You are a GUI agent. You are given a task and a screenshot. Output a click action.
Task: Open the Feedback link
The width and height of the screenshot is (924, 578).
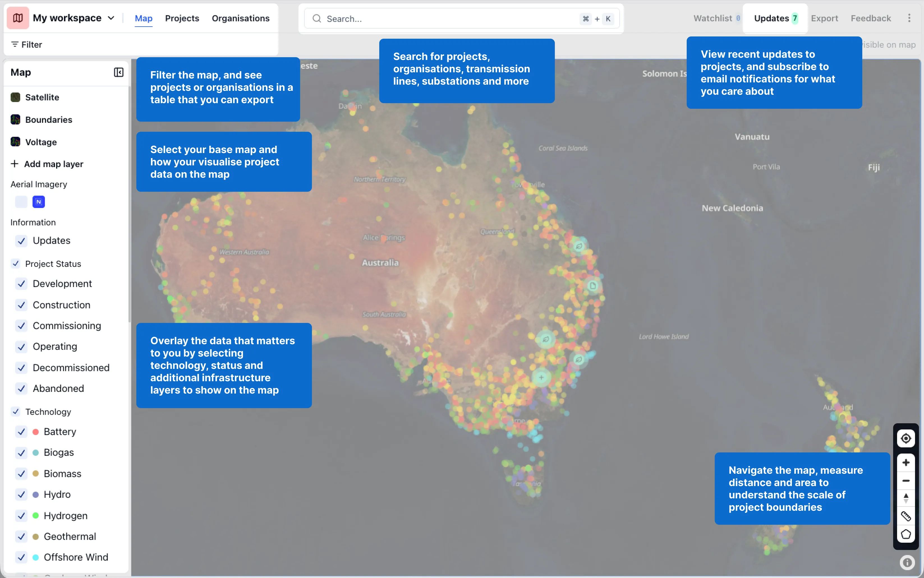tap(870, 18)
